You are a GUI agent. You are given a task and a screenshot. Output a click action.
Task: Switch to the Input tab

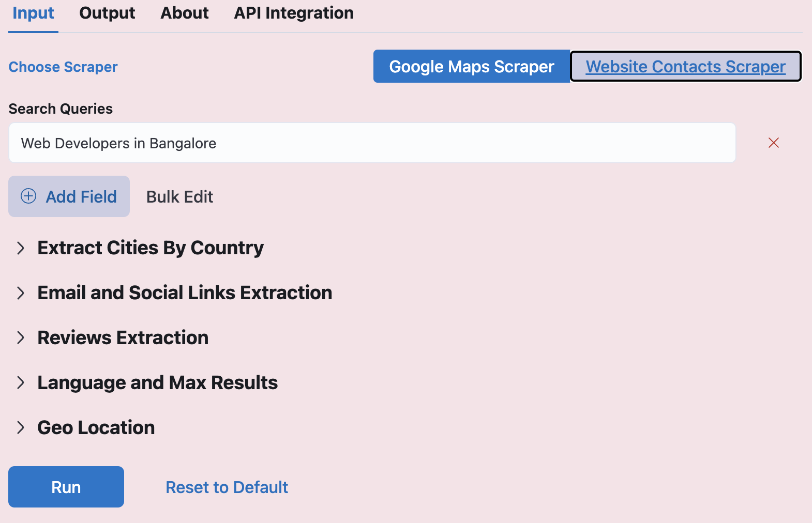coord(33,13)
